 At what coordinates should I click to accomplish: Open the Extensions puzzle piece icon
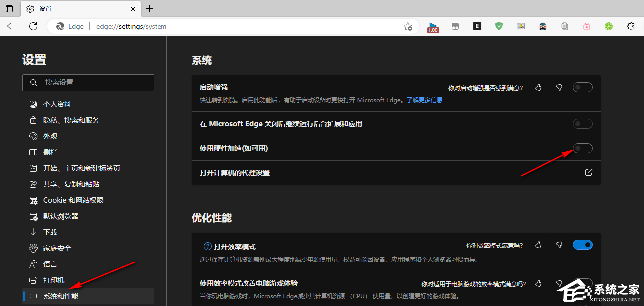631,26
